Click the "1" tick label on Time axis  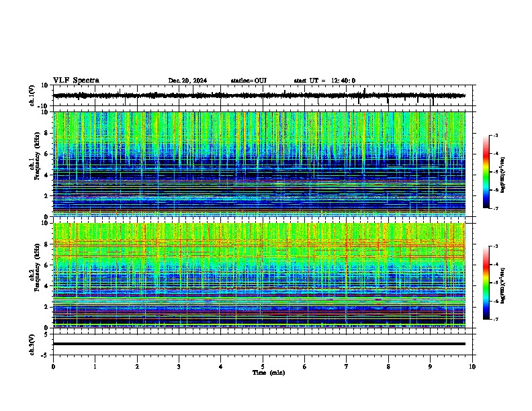click(95, 367)
